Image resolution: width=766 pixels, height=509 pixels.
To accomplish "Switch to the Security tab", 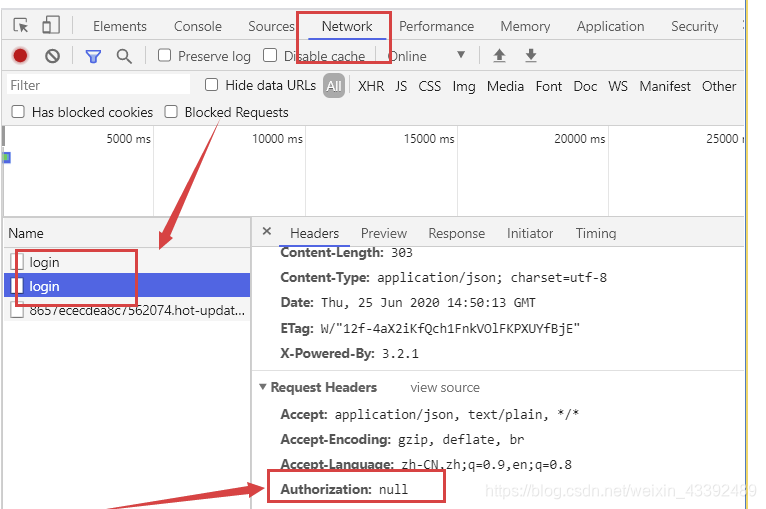I will [695, 26].
